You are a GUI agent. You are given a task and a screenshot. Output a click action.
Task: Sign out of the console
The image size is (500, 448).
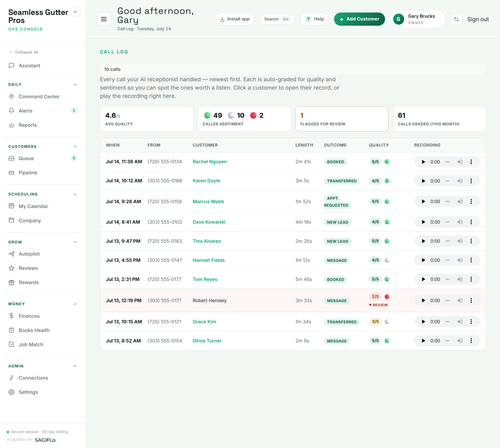(x=478, y=19)
